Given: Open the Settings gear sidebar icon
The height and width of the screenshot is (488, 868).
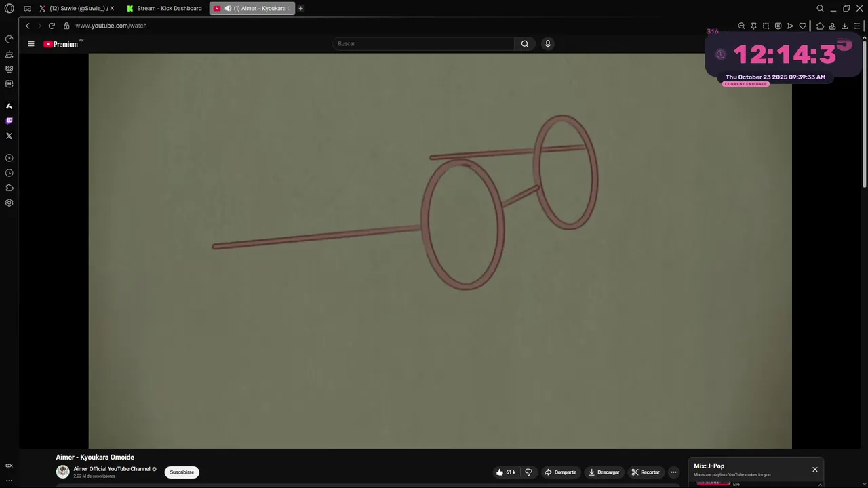Looking at the screenshot, I should pyautogui.click(x=9, y=203).
